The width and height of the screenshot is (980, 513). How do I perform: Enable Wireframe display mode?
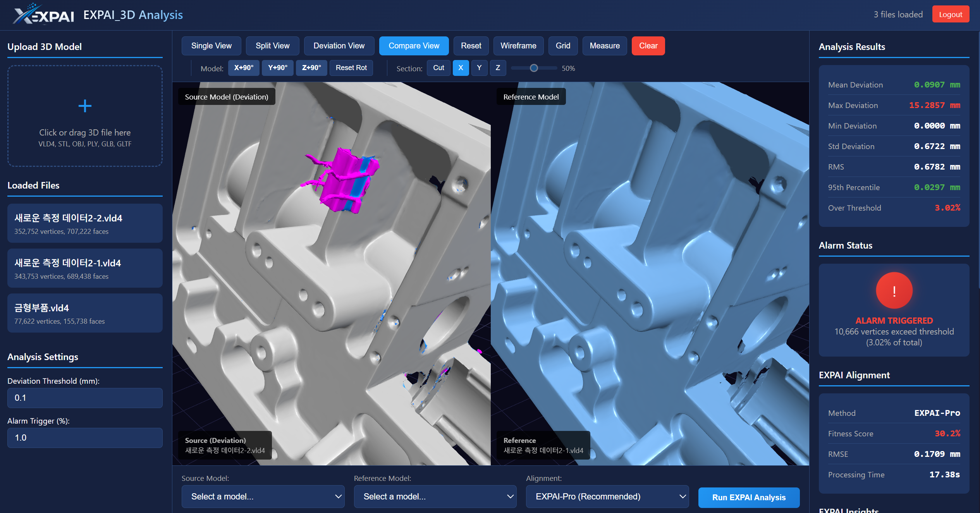[x=518, y=46]
